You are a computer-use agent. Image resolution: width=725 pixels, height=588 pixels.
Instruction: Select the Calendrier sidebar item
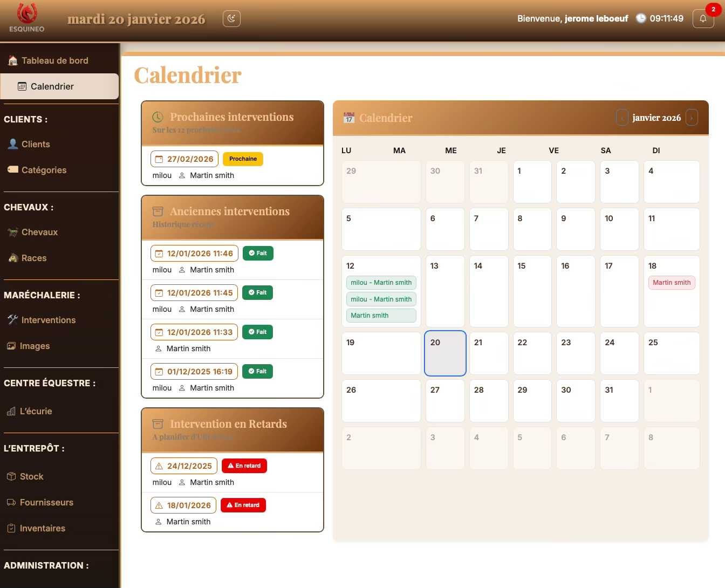click(52, 86)
